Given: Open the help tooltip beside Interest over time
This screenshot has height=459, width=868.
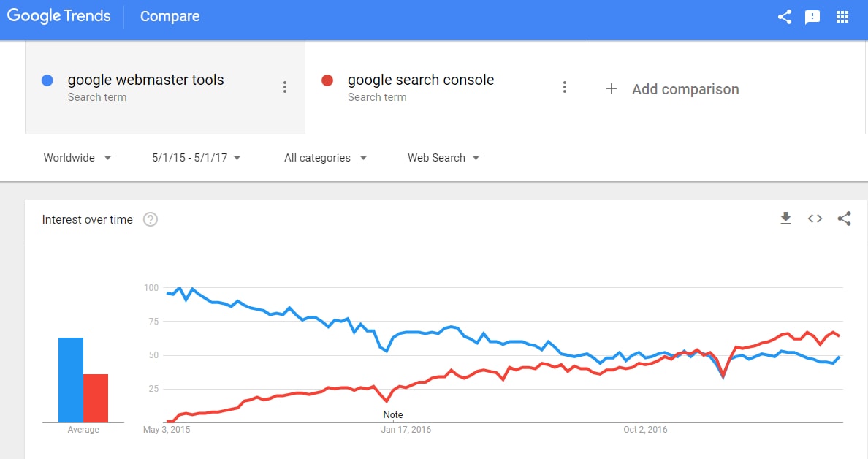Looking at the screenshot, I should click(150, 219).
